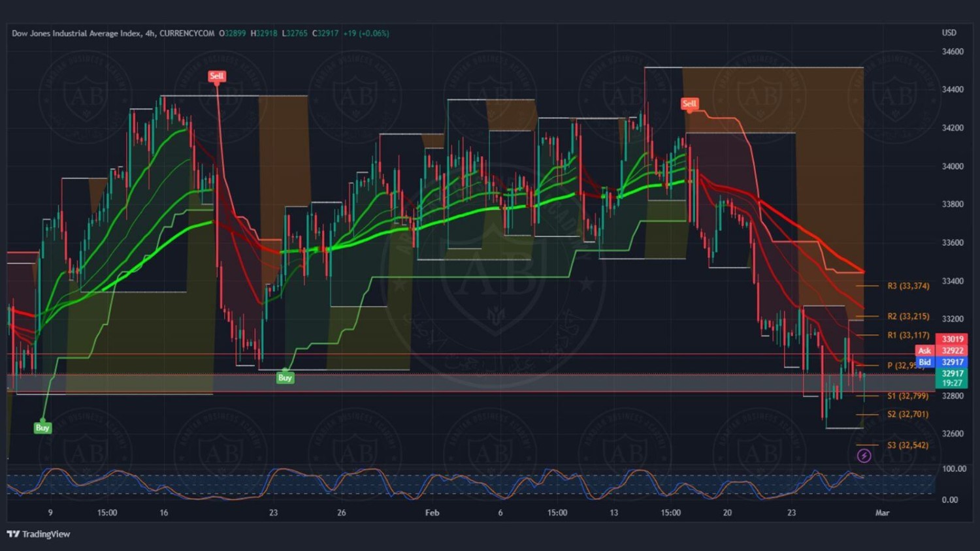Click the 26 date label on time axis

[341, 512]
